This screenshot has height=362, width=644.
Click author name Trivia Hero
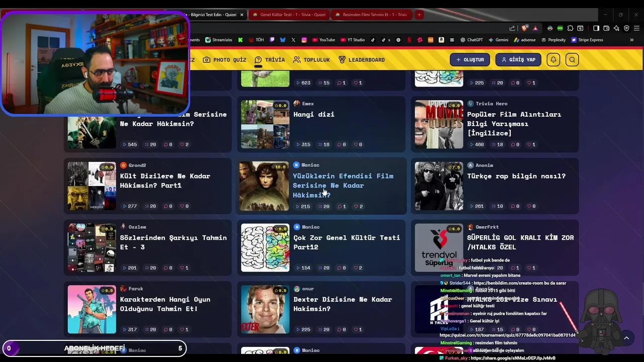492,104
